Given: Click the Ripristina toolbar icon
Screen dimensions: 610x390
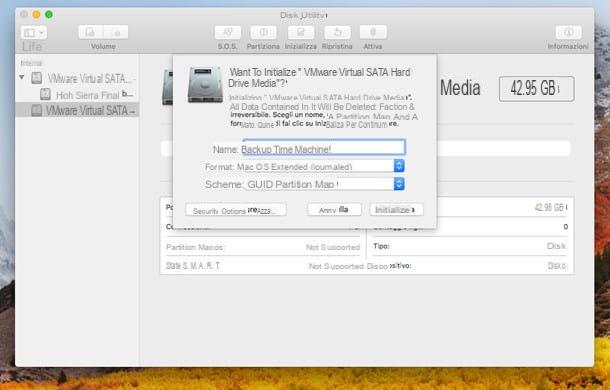Looking at the screenshot, I should [x=337, y=32].
